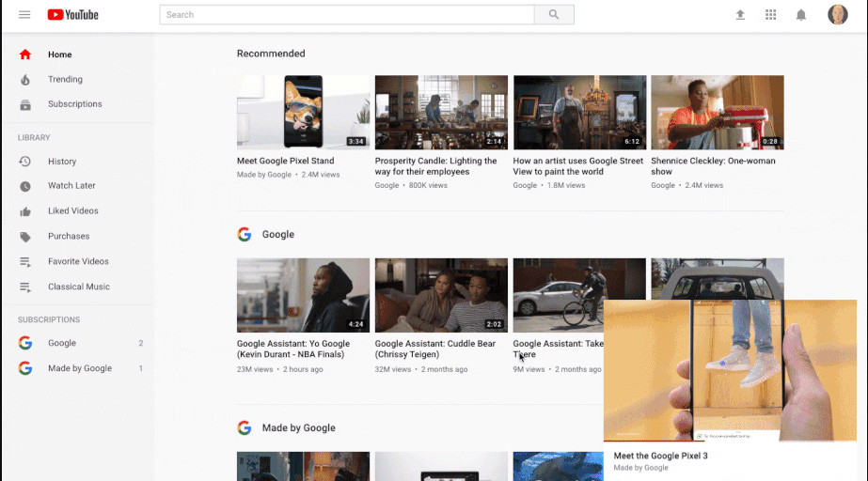Click the miniplayer video preview

pos(730,370)
